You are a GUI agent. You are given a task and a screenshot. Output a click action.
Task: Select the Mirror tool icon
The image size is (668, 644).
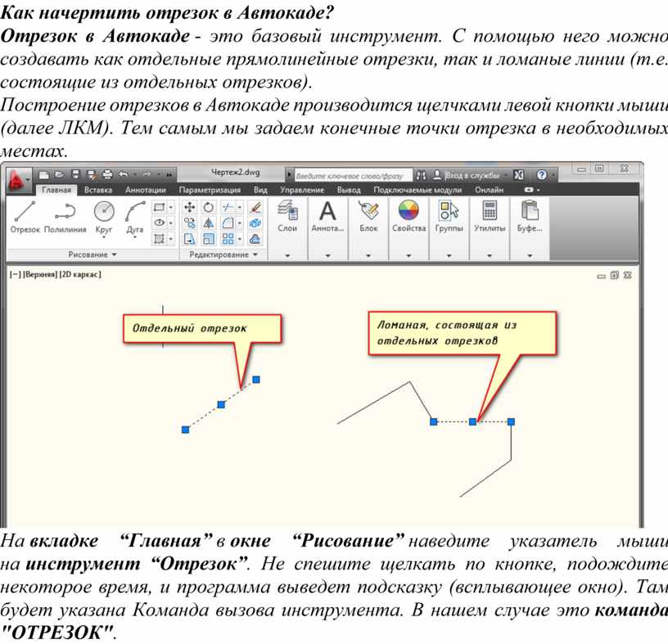click(208, 223)
